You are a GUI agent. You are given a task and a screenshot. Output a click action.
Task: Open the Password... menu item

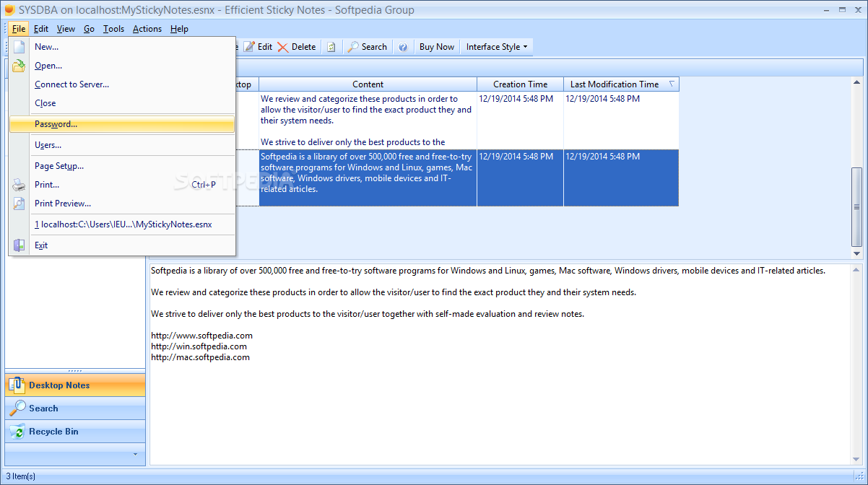pos(121,124)
